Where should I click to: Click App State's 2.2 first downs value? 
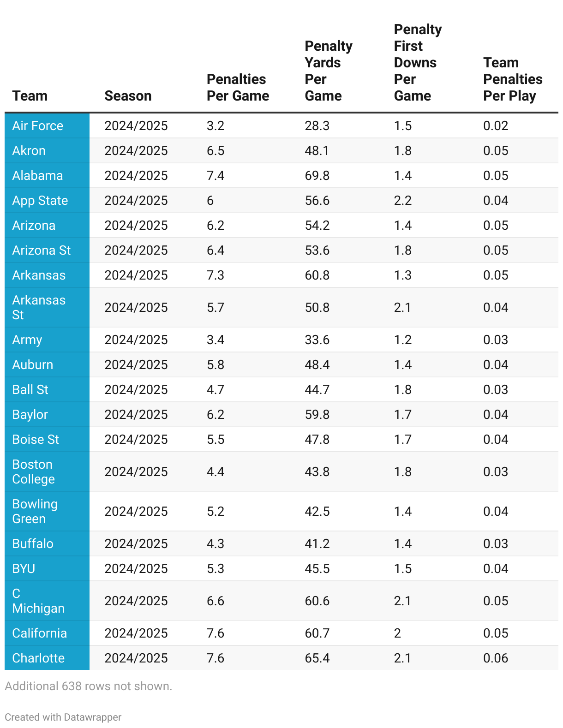(x=403, y=201)
